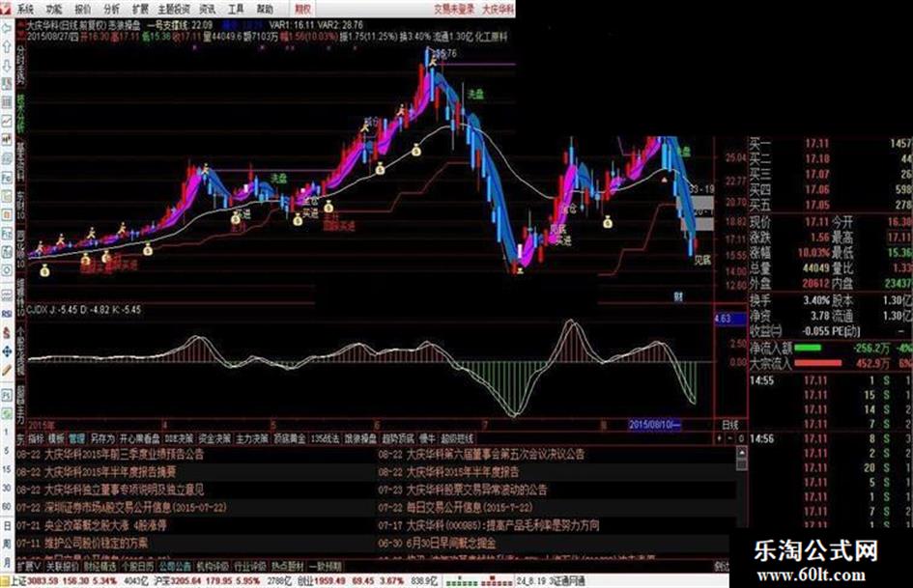
Task: Select the 浪浪操盘 indicator template
Action: click(361, 438)
